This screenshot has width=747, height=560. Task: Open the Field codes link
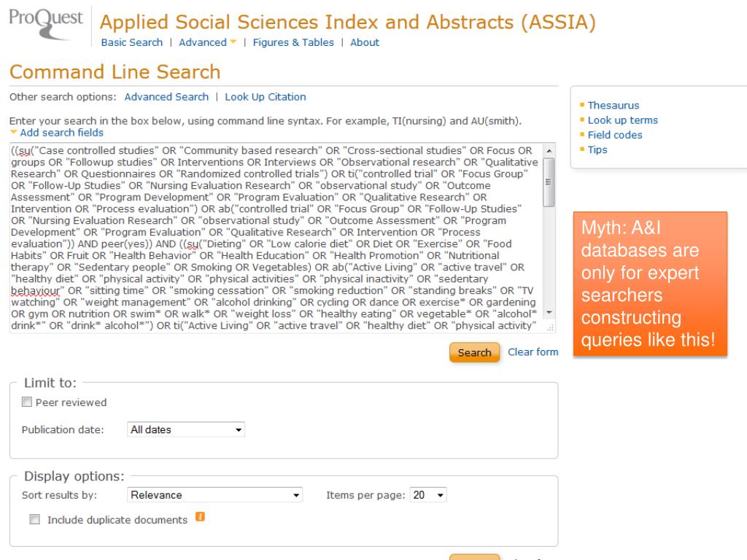(x=615, y=135)
